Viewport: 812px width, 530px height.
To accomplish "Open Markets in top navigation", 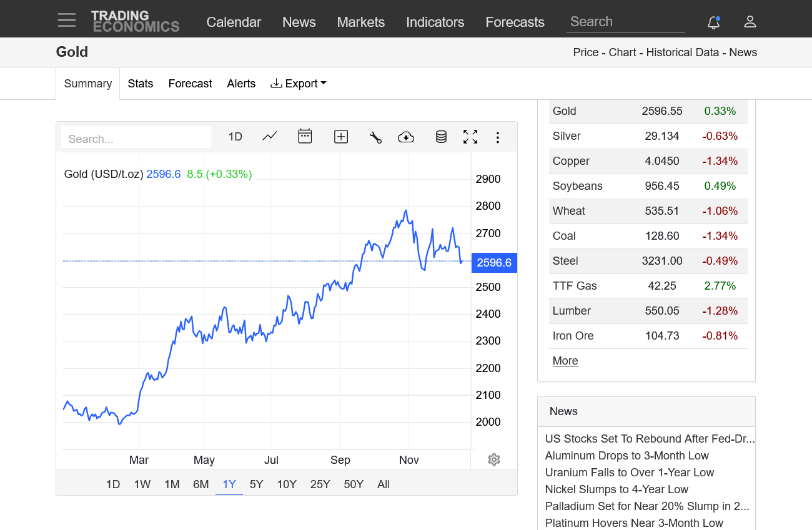I will point(360,22).
